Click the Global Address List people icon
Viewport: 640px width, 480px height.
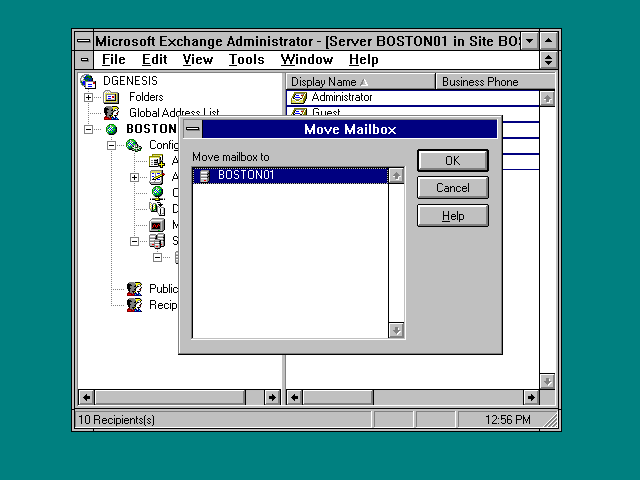tap(111, 113)
